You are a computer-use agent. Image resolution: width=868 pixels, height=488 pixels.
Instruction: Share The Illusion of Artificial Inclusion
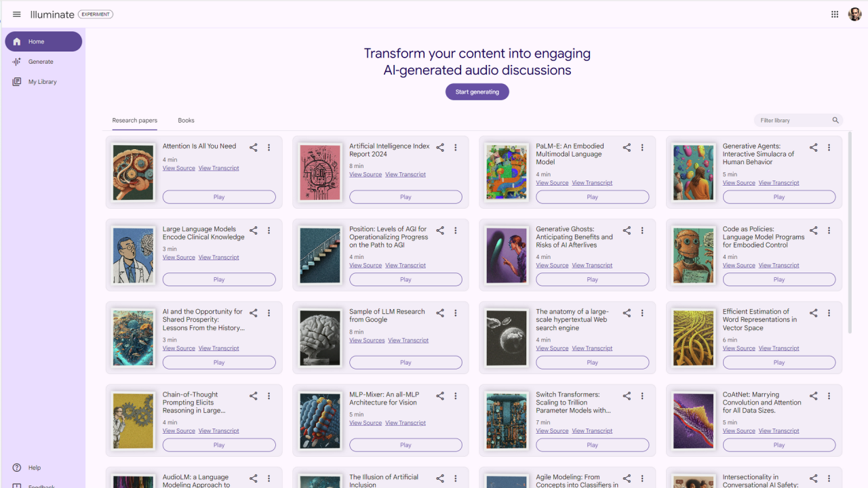[x=440, y=479]
